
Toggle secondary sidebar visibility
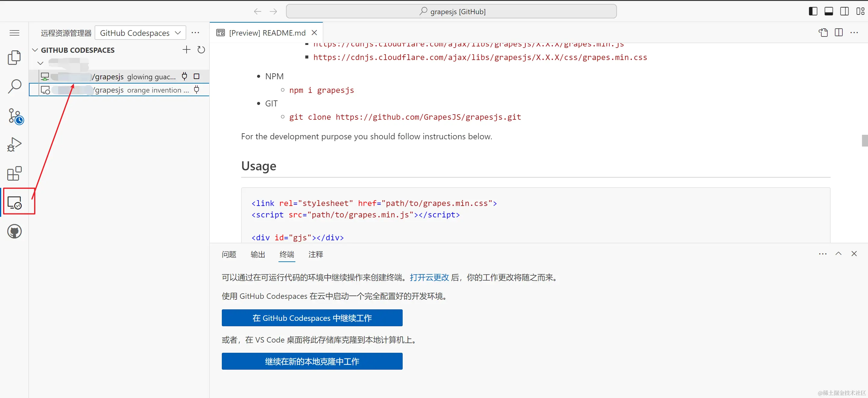coord(844,11)
